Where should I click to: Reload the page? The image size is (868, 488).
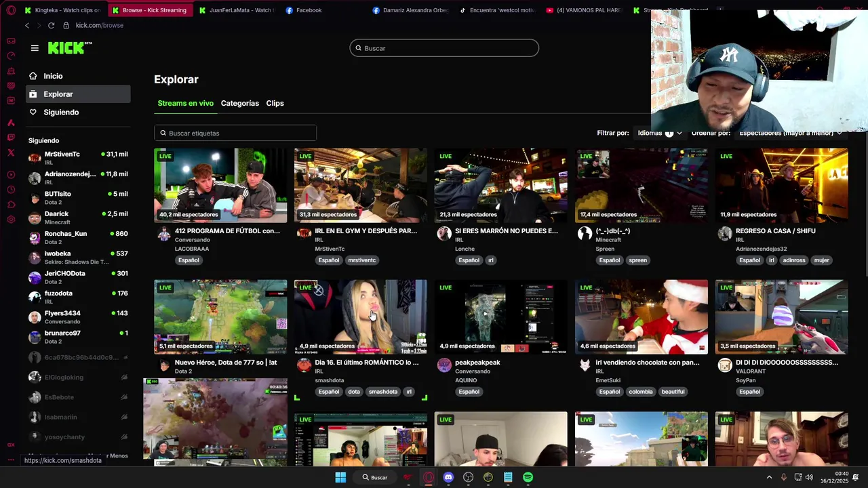[51, 25]
